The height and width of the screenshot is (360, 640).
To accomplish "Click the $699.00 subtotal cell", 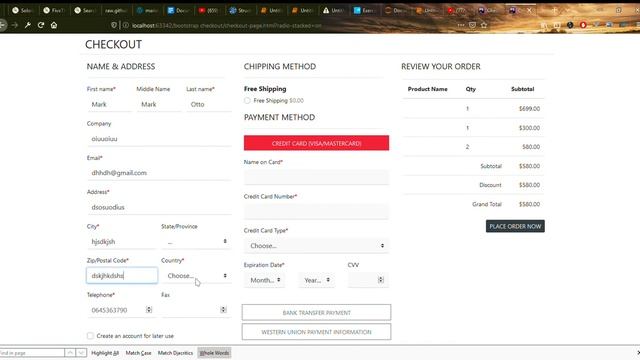I will coord(529,109).
